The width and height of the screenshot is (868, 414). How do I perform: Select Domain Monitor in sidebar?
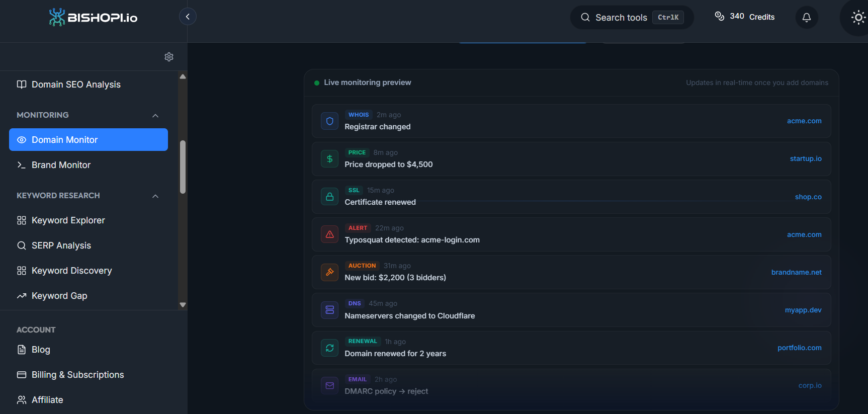(x=89, y=140)
